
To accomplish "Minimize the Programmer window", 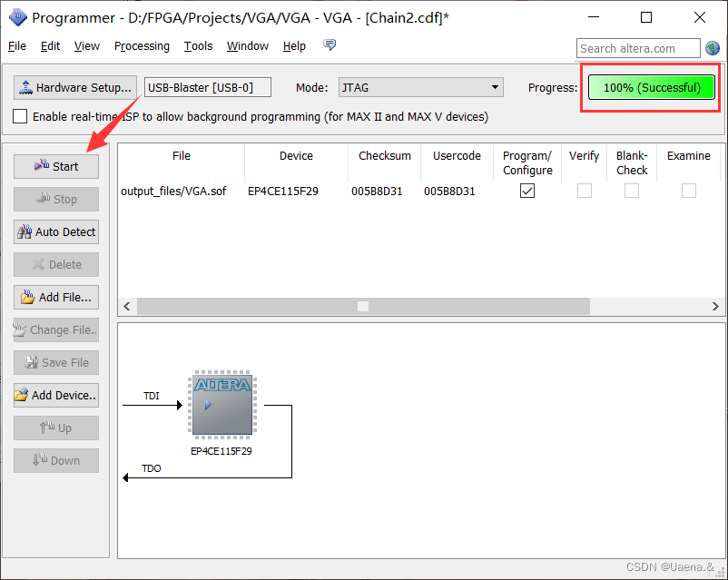I will click(594, 17).
